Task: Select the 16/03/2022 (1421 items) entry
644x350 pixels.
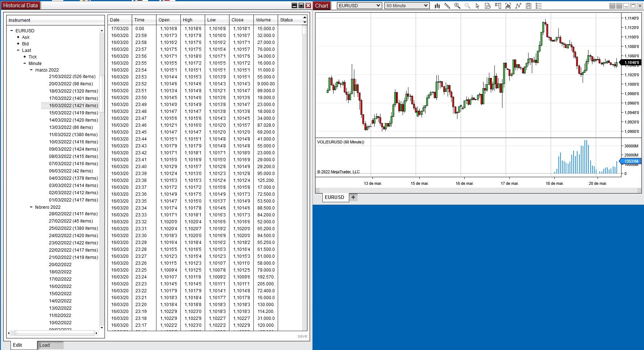Action: coord(73,106)
